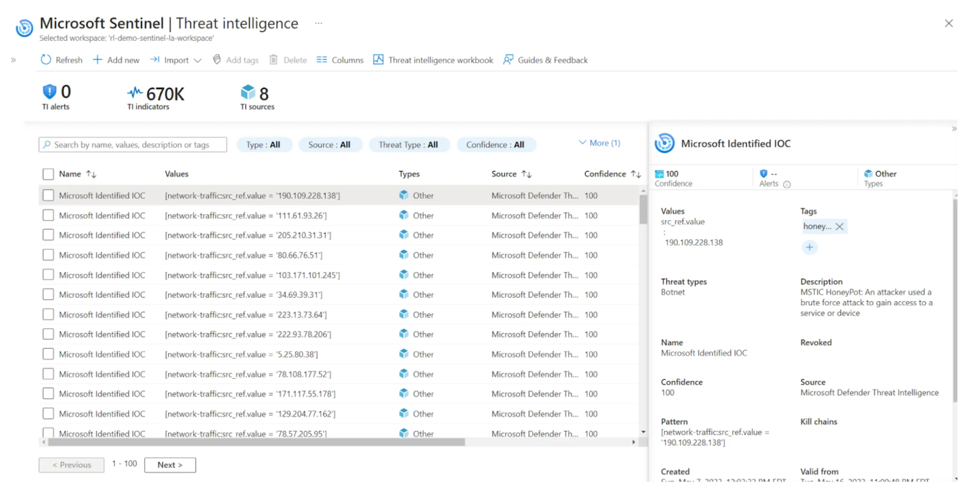This screenshot has width=980, height=492.
Task: Select the row with value 111.61.93.26
Action: click(x=48, y=215)
